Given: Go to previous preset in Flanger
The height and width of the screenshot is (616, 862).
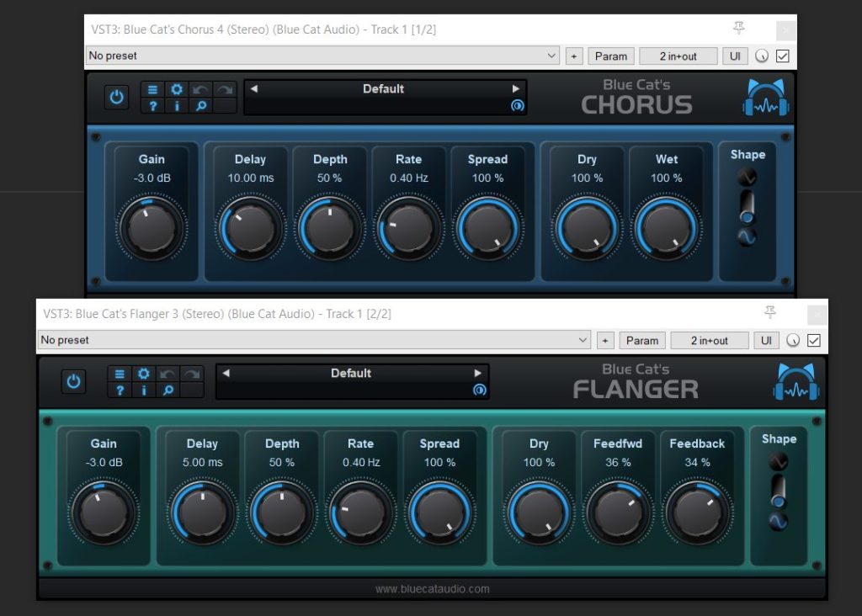Looking at the screenshot, I should [226, 373].
